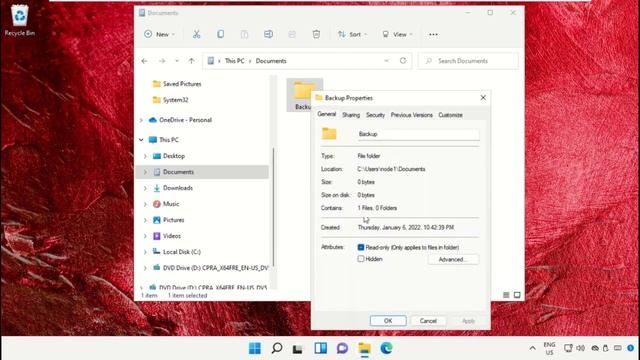Expand the Local Disk (C:) node
This screenshot has height=360, width=640.
pyautogui.click(x=146, y=252)
